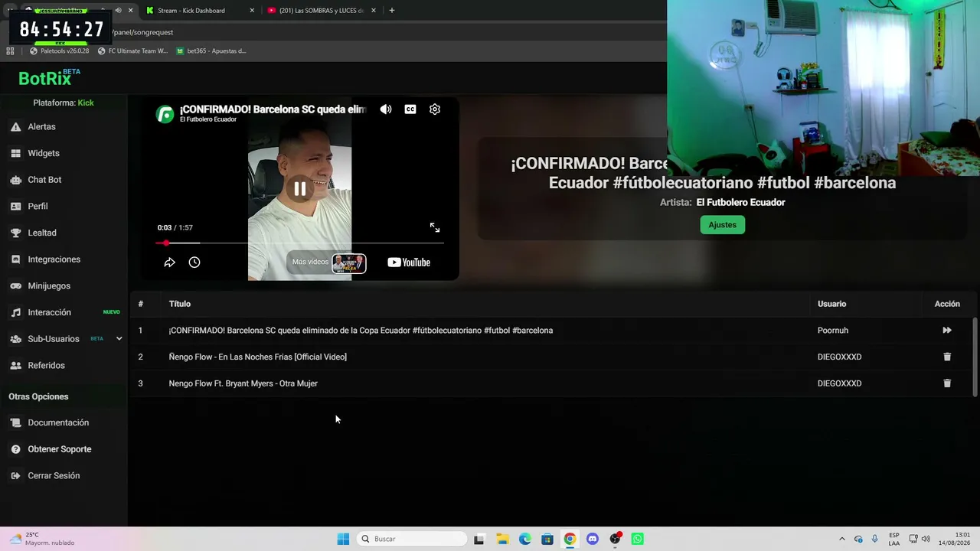Pause the playing video

[300, 188]
